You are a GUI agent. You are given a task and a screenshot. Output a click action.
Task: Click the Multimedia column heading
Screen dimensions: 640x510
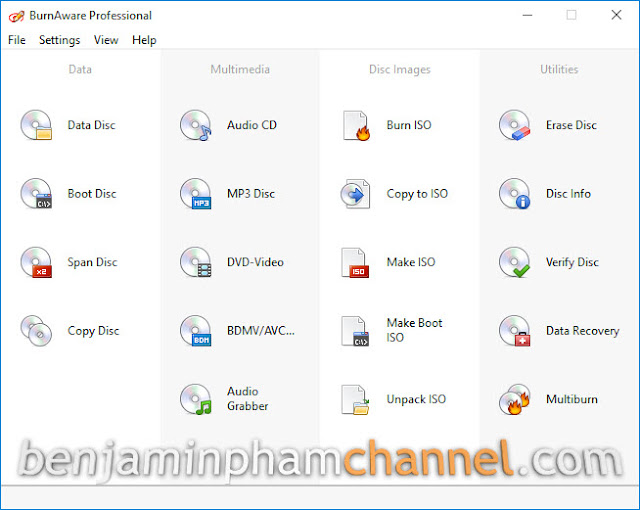(x=240, y=69)
